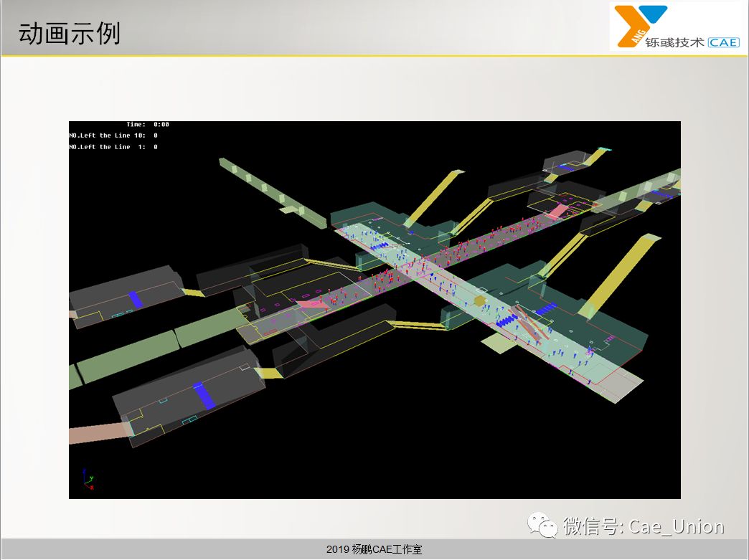Viewport: 749px width, 560px height.
Task: Click the blue stair stripes right of the escalators
Action: [x=547, y=308]
